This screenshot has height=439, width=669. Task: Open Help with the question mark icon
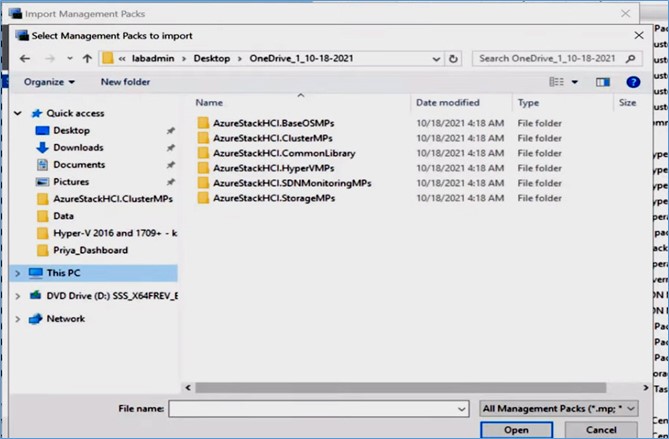coord(633,82)
